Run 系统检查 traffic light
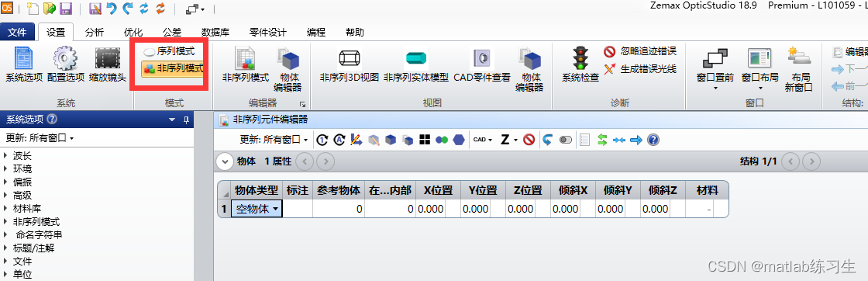Viewport: 868px width, 281px height. (x=580, y=65)
